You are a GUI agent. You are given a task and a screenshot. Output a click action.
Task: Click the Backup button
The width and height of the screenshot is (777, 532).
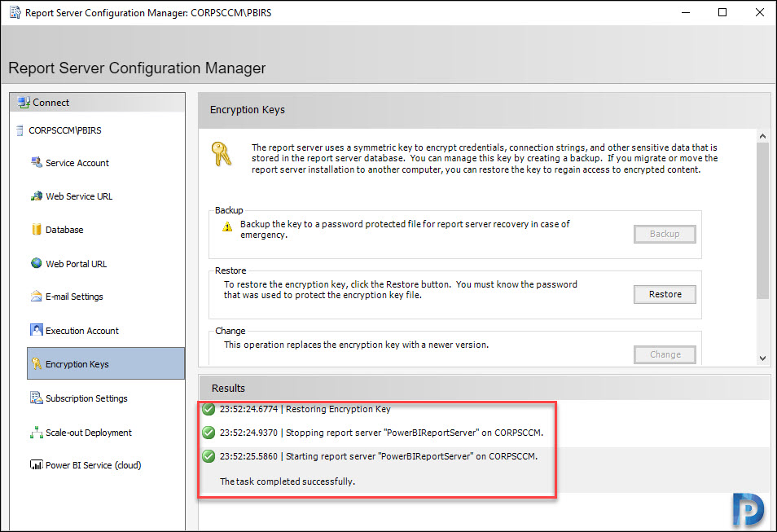click(665, 234)
